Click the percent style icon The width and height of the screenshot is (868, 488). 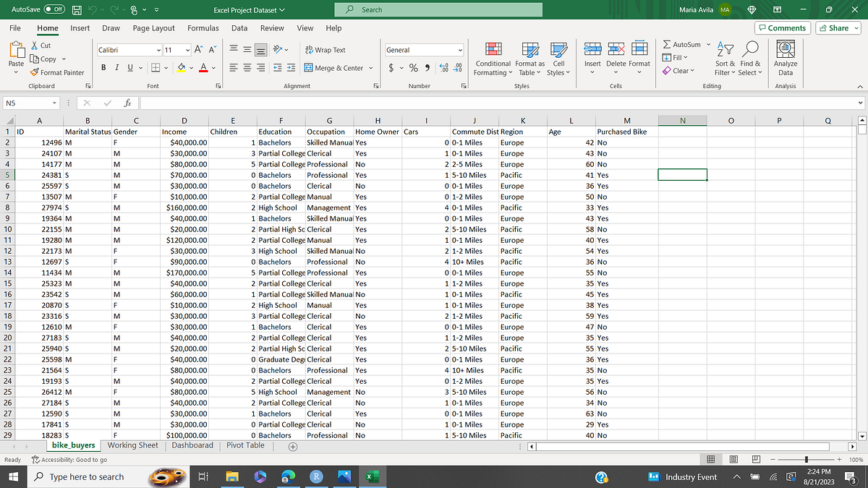point(414,68)
